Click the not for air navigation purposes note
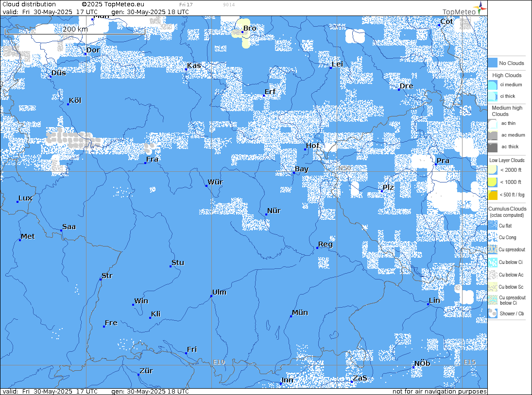The height and width of the screenshot is (395, 532). [439, 391]
